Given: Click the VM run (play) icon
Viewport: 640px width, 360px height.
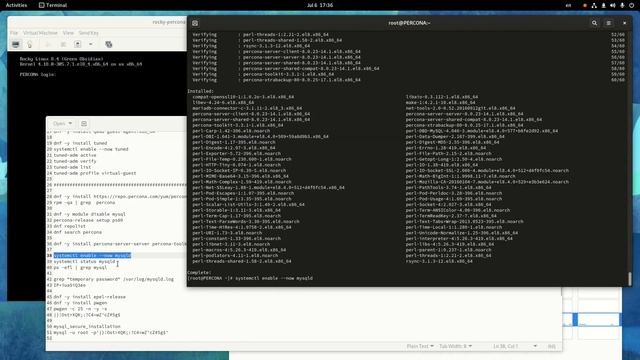Looking at the screenshot, I should (48, 44).
